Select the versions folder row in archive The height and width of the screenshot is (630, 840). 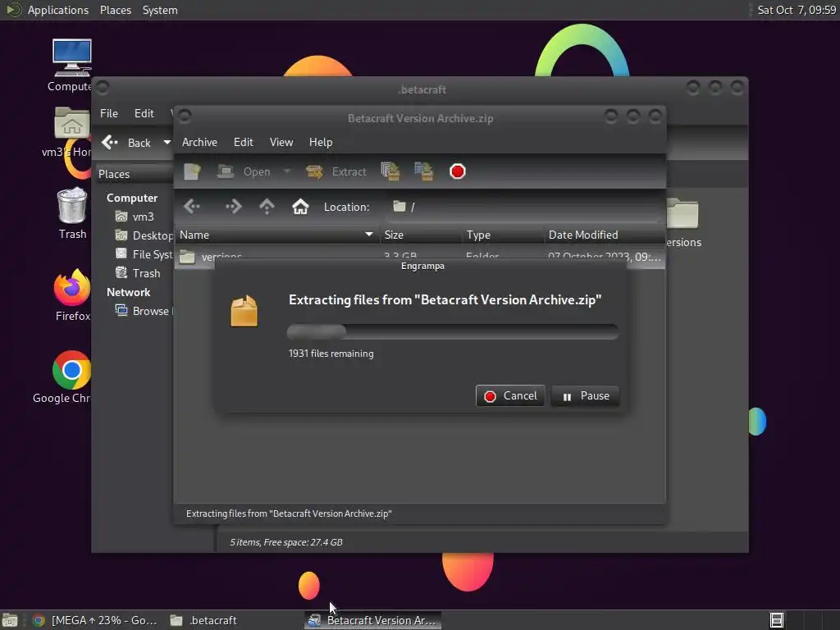(420, 257)
